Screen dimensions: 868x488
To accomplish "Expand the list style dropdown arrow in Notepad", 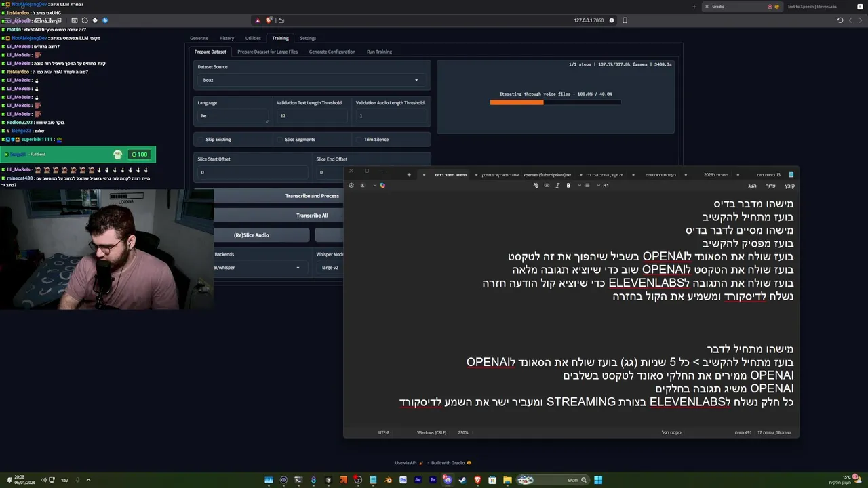I will pos(580,186).
